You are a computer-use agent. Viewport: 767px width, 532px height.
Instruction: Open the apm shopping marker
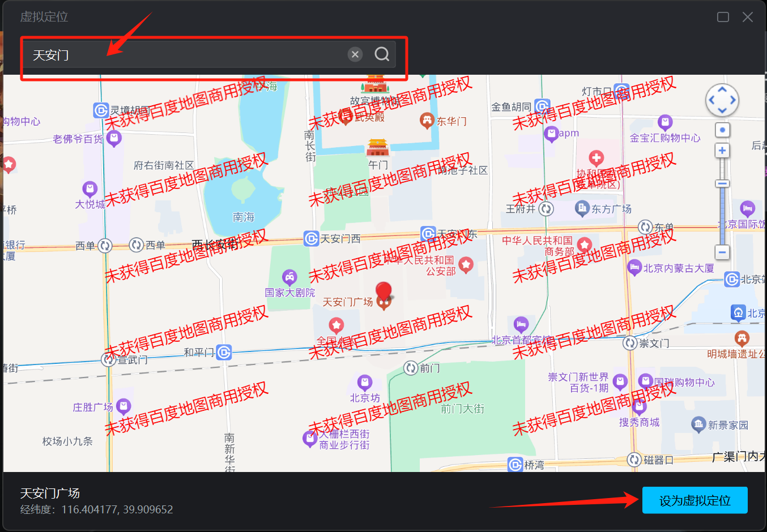click(551, 134)
